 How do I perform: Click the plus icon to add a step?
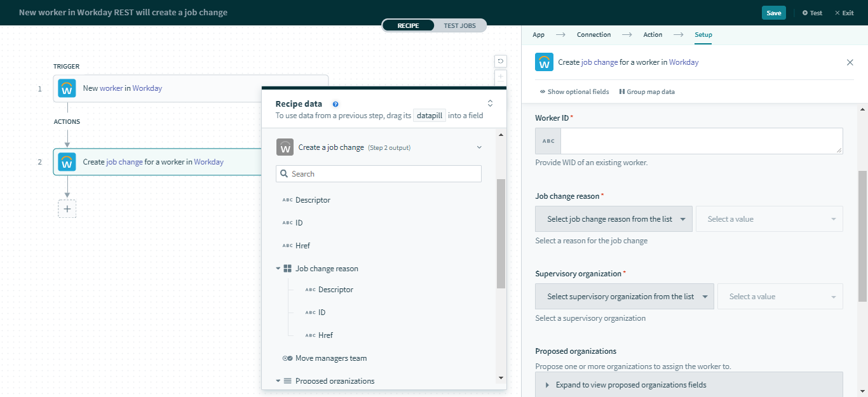coord(67,209)
